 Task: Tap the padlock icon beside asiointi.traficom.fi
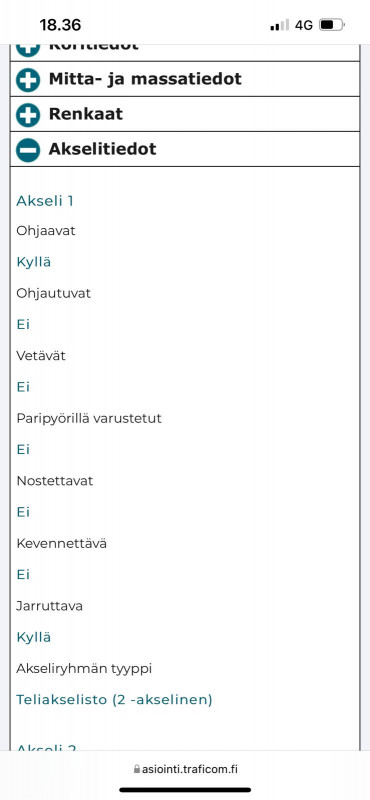coord(136,769)
